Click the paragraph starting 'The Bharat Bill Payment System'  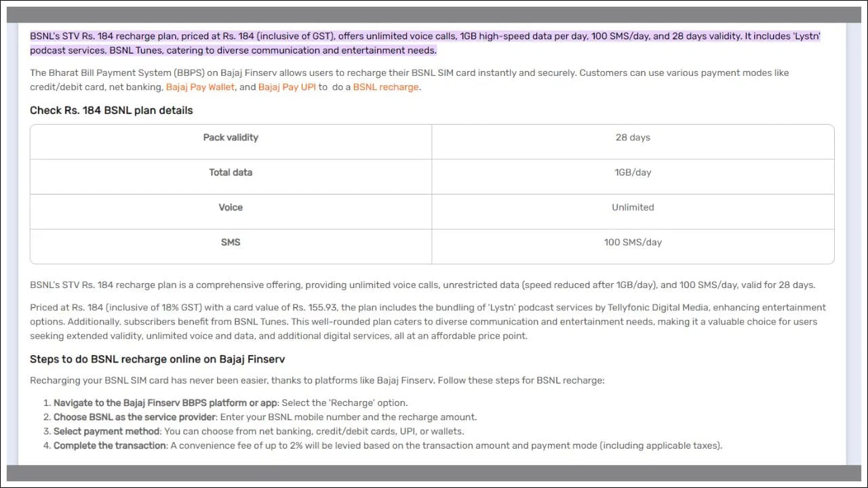coord(410,80)
